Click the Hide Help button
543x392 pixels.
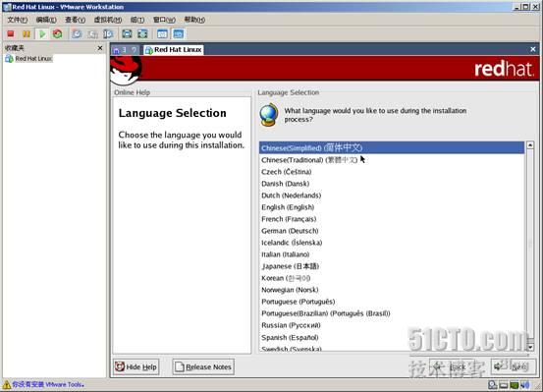pyautogui.click(x=136, y=366)
